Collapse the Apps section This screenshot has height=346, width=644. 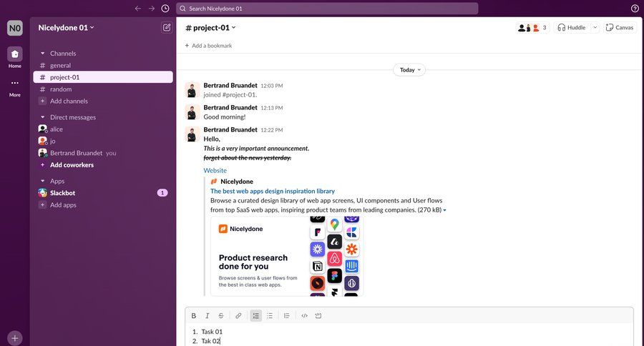43,181
